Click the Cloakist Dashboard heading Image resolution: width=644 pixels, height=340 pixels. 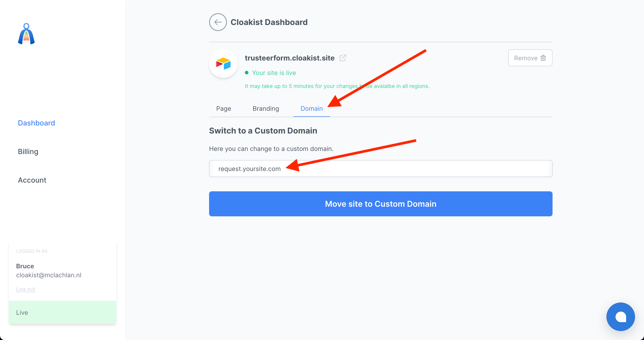point(269,22)
